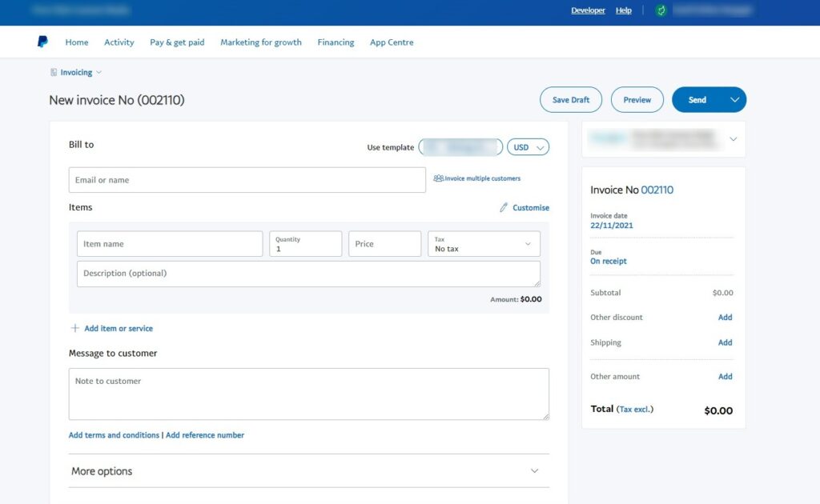
Task: Click the Quantity field
Action: (x=305, y=244)
